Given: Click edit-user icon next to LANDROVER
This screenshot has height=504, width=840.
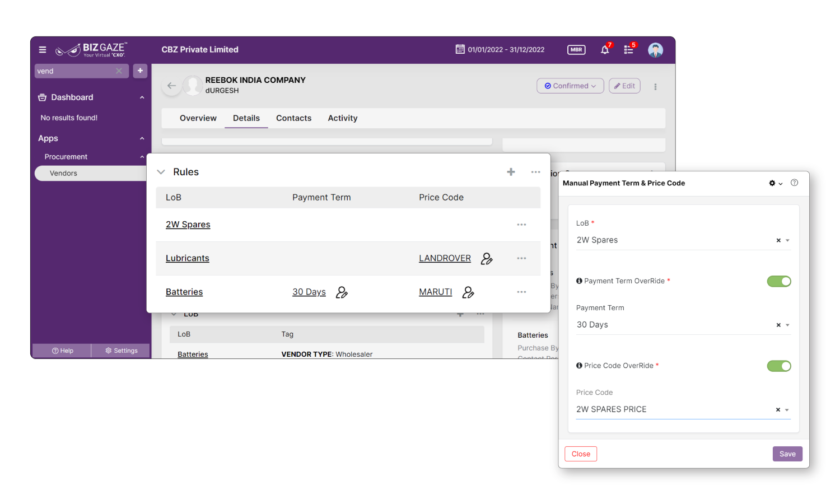Looking at the screenshot, I should coord(487,258).
